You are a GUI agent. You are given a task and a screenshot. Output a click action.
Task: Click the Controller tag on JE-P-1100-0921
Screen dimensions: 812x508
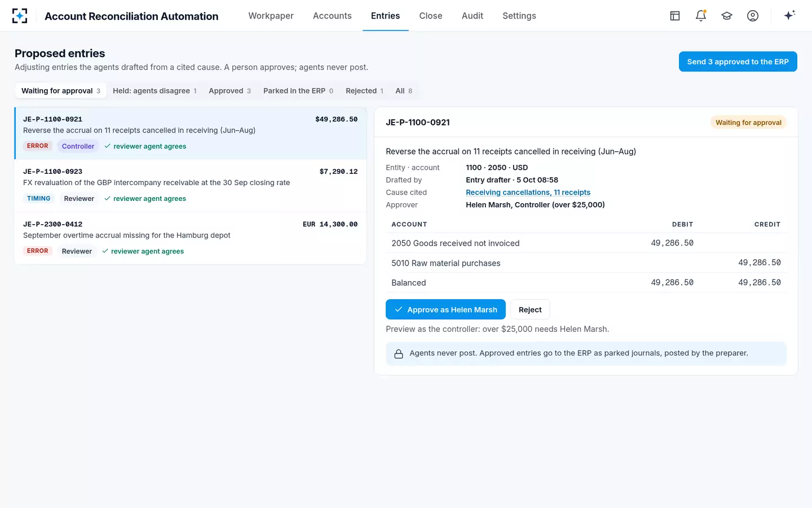[78, 146]
